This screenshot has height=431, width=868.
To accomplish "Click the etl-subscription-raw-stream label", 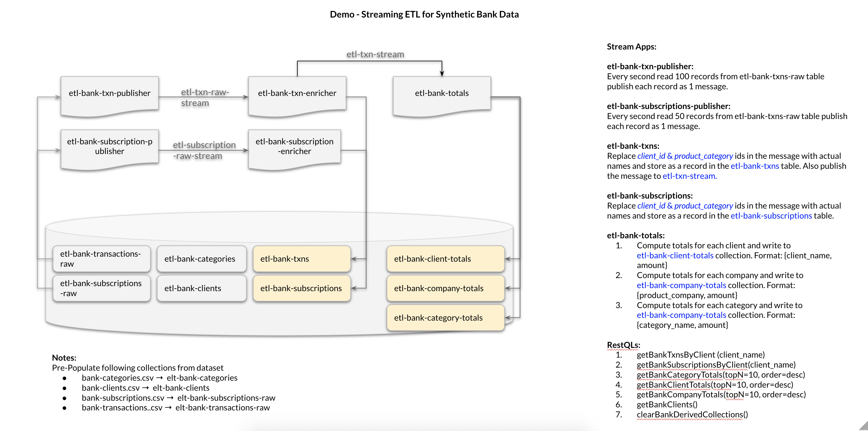I will tap(204, 150).
